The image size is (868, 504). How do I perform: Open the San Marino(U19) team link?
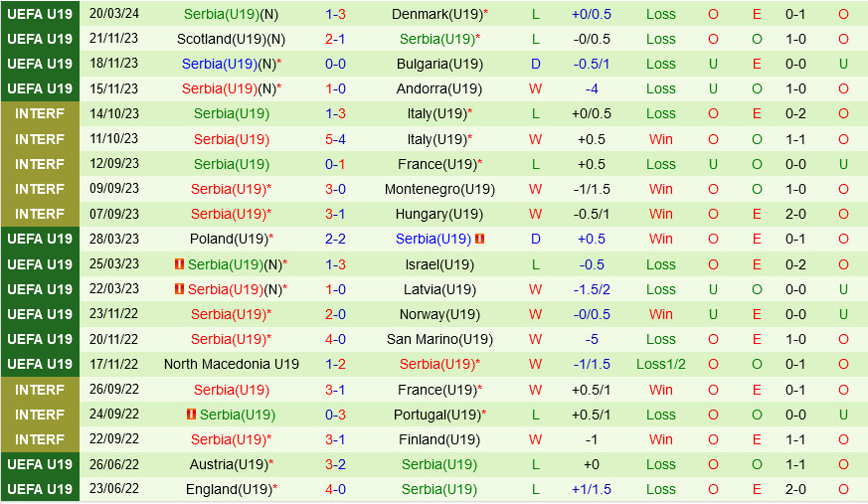pyautogui.click(x=438, y=339)
